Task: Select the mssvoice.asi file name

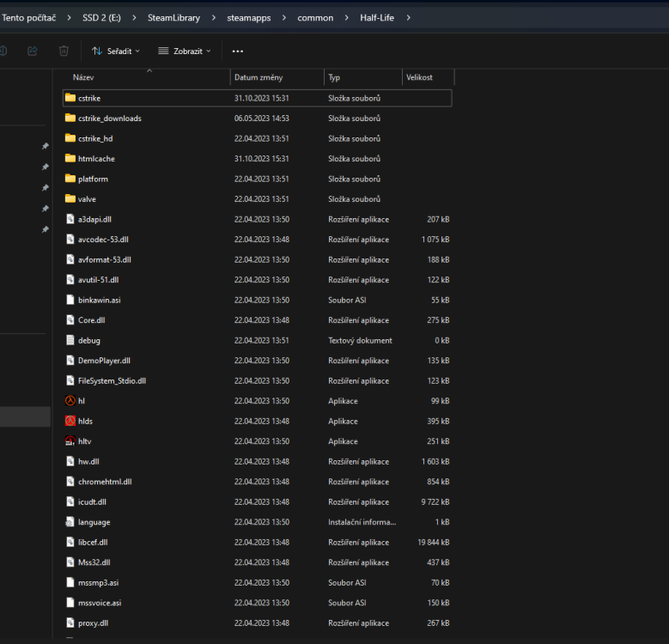Action: (x=100, y=603)
